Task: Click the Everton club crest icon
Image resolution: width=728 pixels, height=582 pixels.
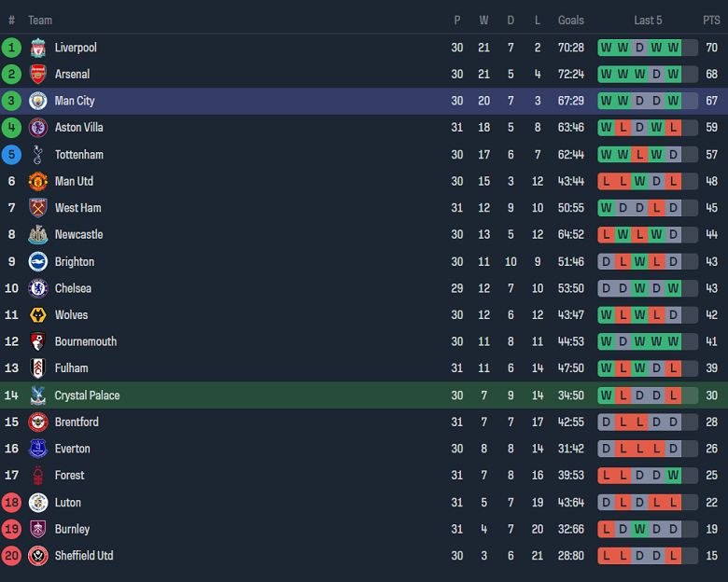Action: 37,449
